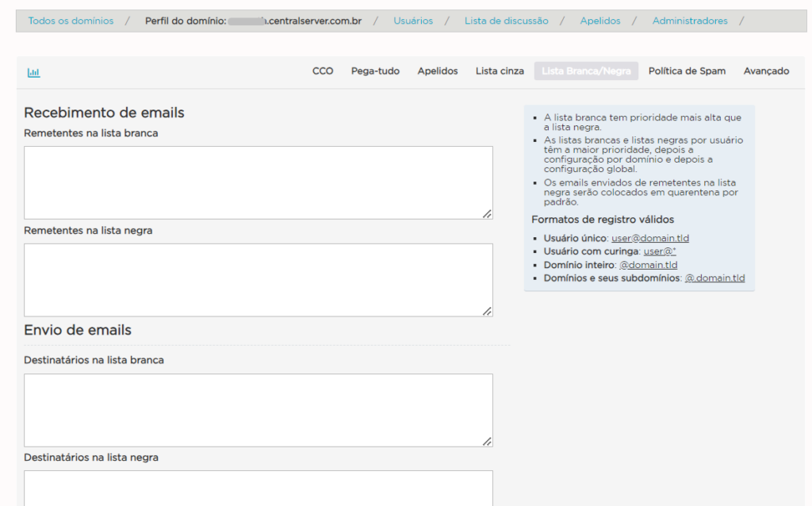
Task: Open the Administradores breadcrumb link
Action: click(x=690, y=21)
